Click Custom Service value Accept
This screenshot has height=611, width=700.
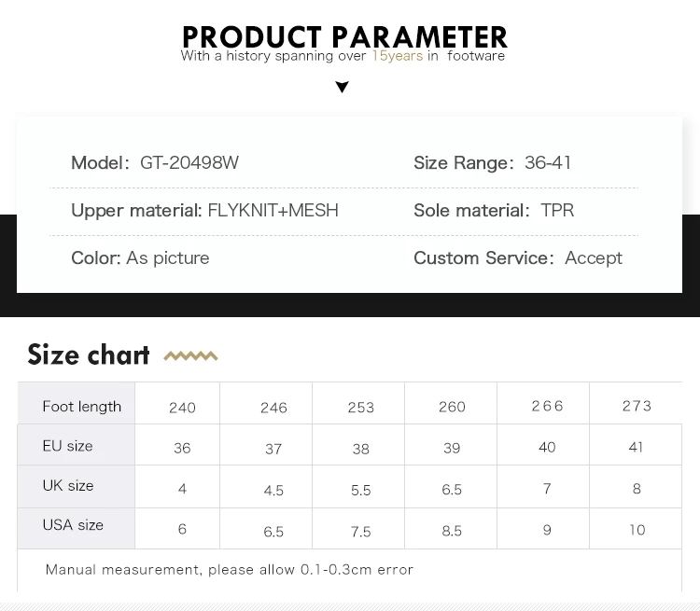[594, 257]
